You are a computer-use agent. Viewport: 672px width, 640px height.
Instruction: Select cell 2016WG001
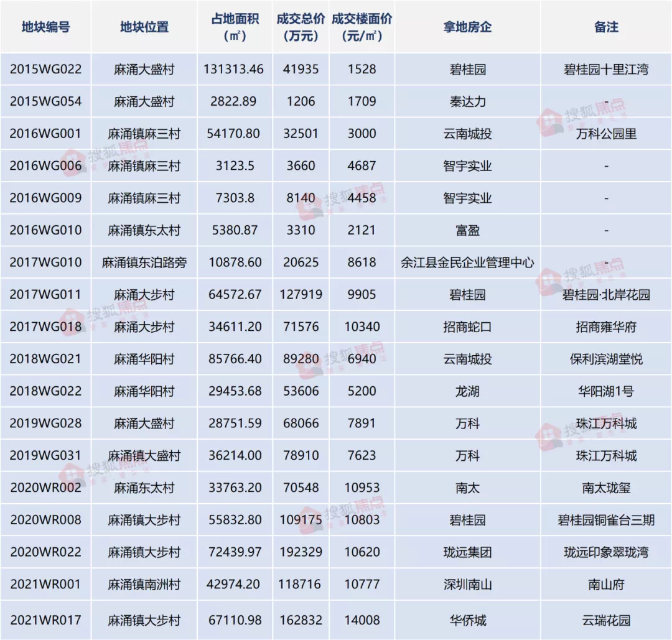point(46,134)
